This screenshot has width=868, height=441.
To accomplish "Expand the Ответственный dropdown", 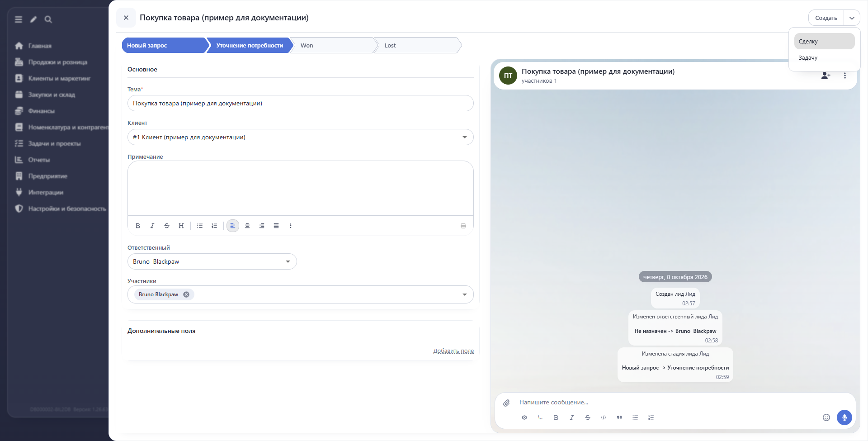I will 288,261.
